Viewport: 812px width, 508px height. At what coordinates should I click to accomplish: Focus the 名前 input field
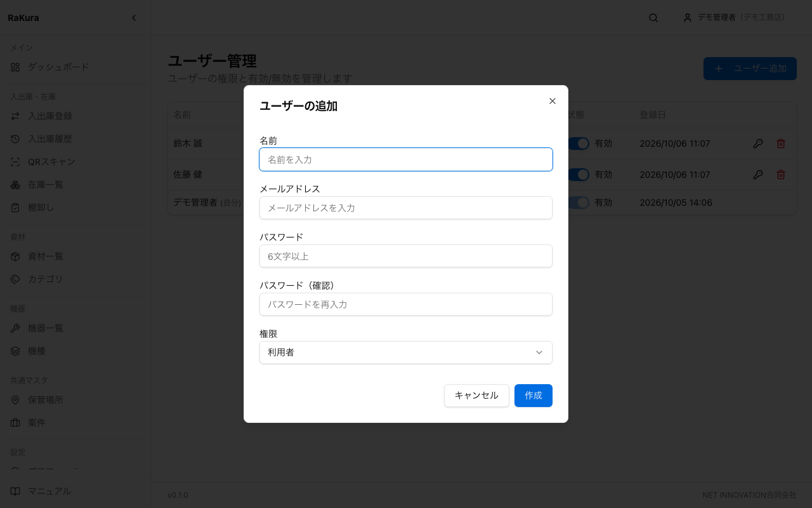pos(406,159)
